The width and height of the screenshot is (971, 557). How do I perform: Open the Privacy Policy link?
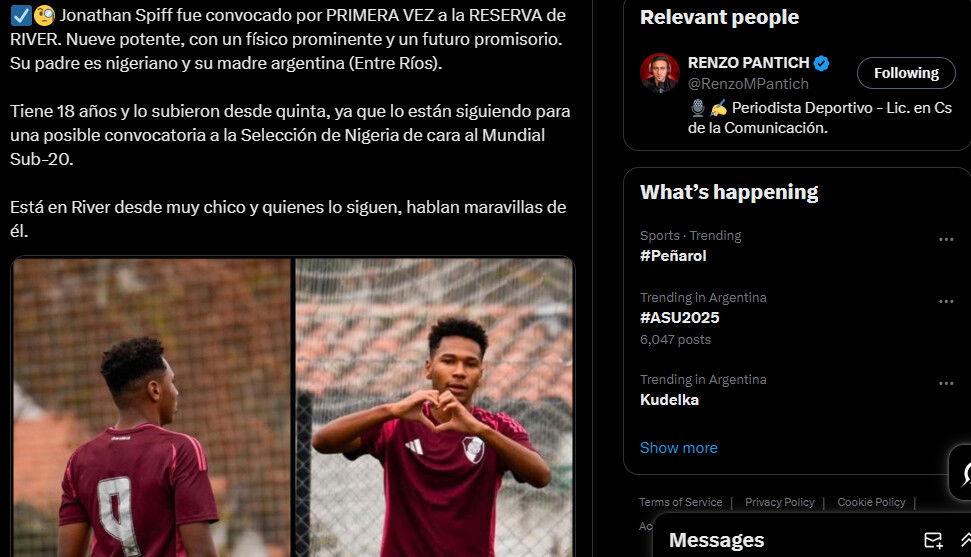tap(780, 502)
